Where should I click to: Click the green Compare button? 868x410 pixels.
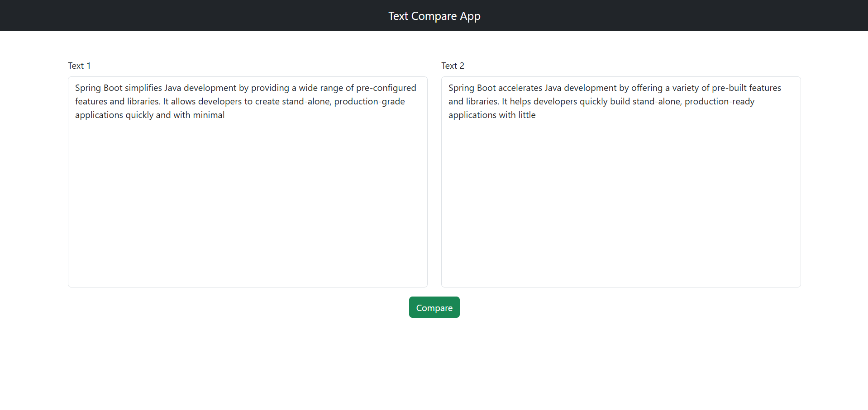(434, 307)
